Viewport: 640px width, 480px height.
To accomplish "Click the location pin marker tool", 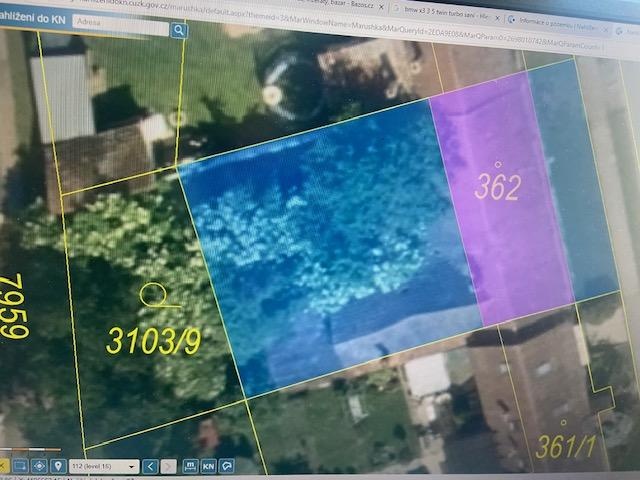I will [58, 466].
